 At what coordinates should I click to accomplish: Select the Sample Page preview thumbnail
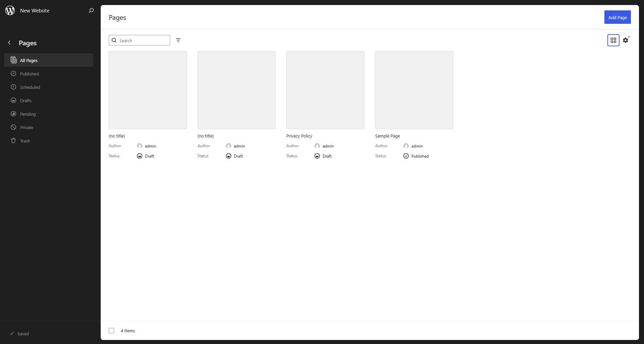[414, 90]
